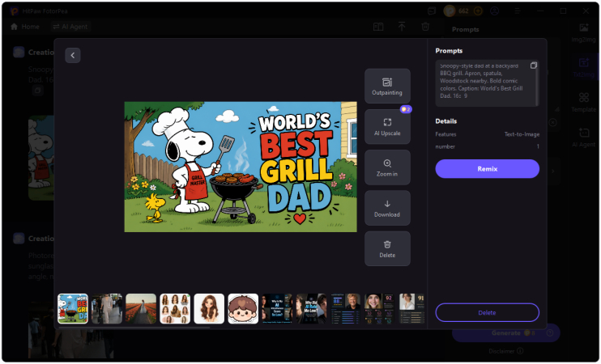Select the Snoopy grill thumbnail

73,309
